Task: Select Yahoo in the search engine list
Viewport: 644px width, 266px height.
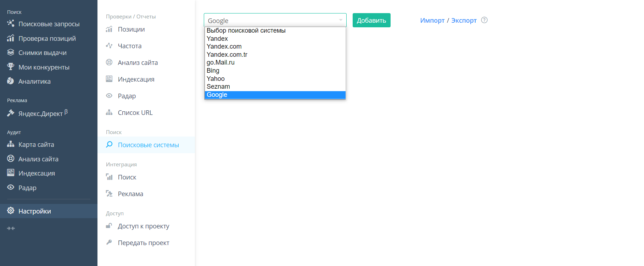Action: tap(275, 79)
